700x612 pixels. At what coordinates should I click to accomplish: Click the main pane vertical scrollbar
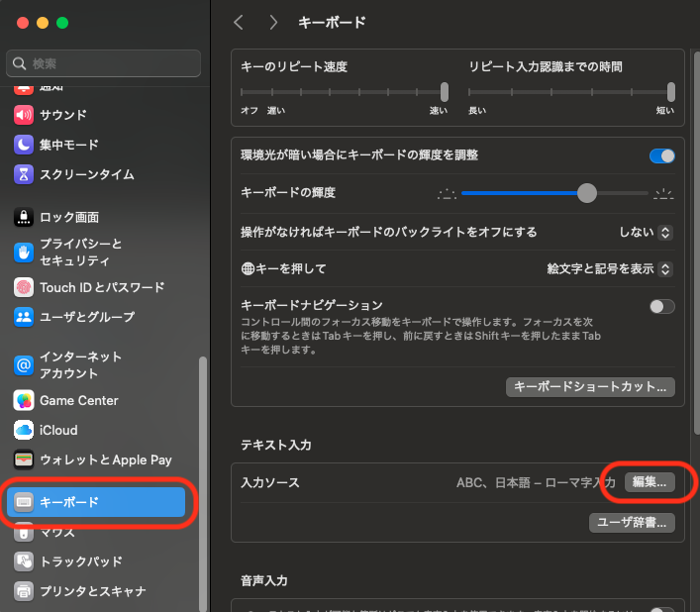[x=697, y=241]
